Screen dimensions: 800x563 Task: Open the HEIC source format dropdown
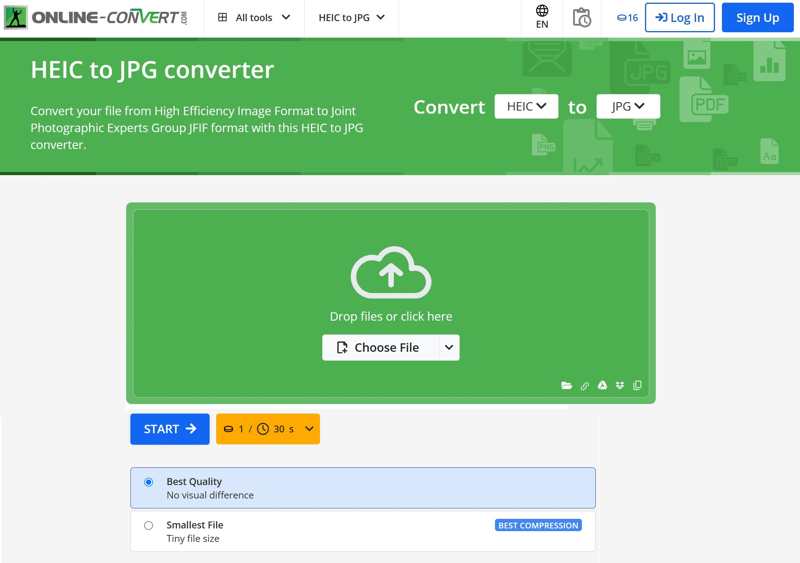526,106
